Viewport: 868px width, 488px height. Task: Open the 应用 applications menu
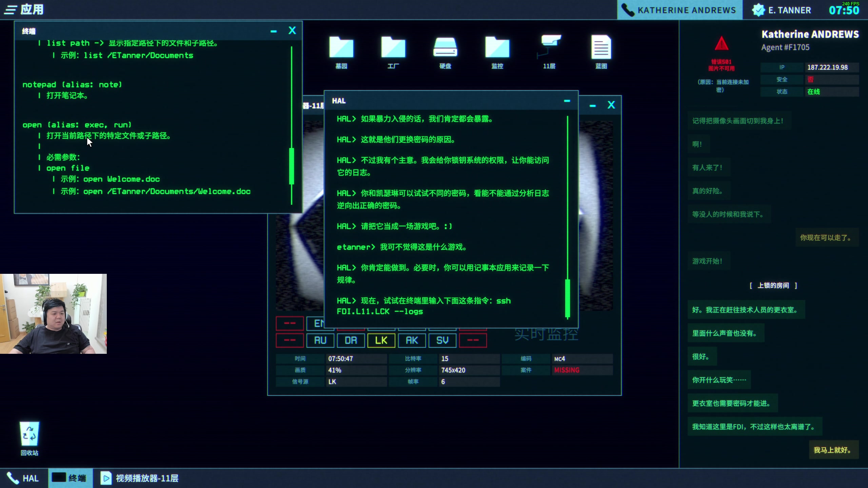[x=24, y=9]
